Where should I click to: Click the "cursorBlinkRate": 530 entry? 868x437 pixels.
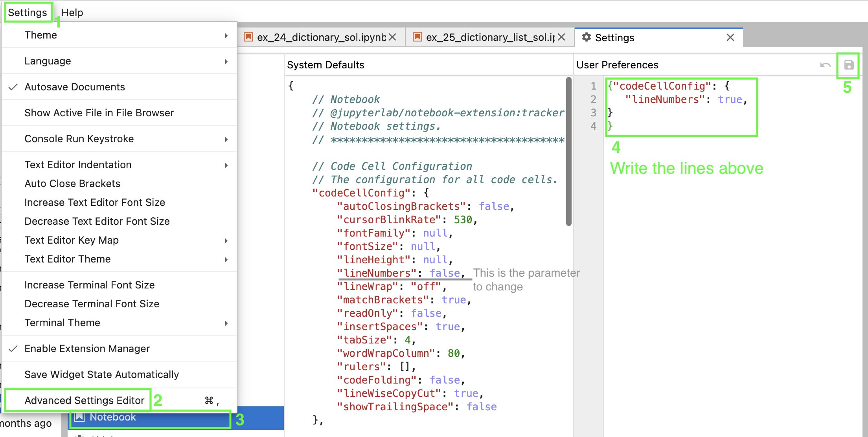pyautogui.click(x=407, y=220)
